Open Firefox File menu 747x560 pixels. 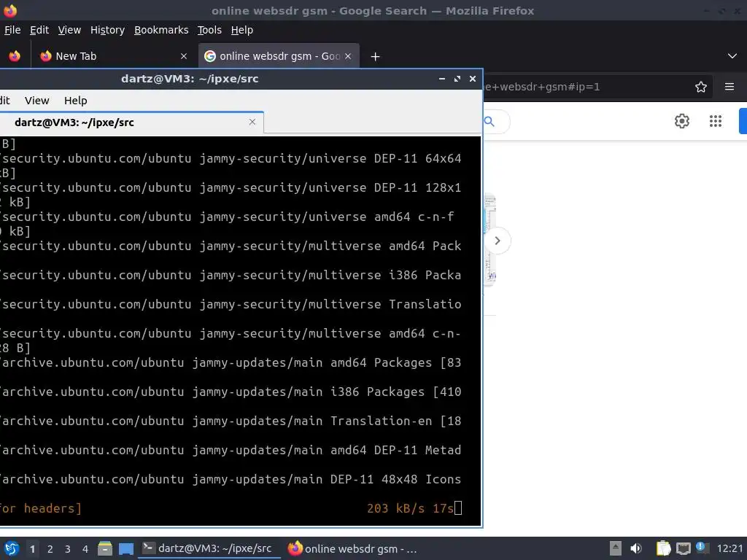point(12,30)
